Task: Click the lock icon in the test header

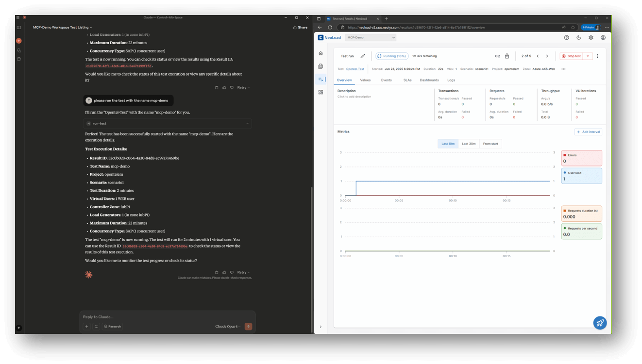Action: click(x=507, y=56)
